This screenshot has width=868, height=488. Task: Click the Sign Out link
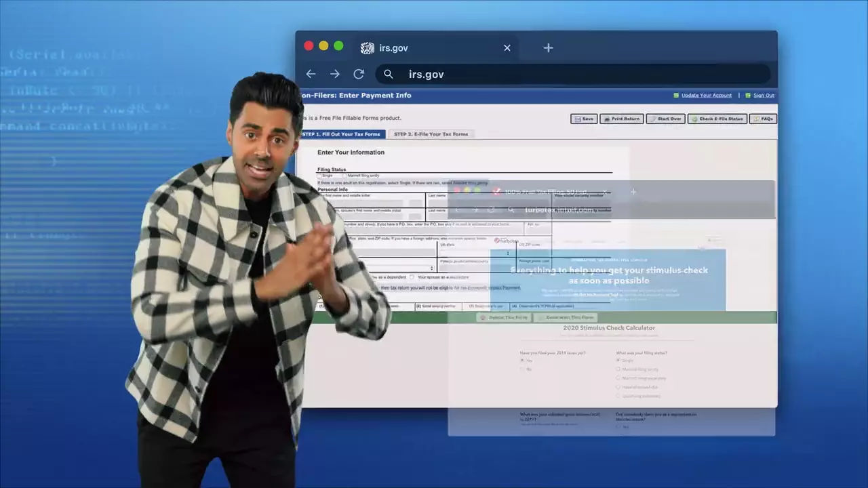pos(763,96)
